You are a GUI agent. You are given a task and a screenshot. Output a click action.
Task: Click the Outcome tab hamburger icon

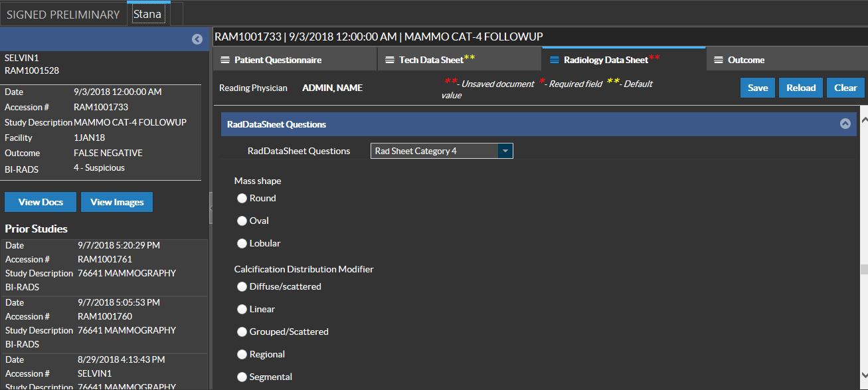[x=719, y=60]
